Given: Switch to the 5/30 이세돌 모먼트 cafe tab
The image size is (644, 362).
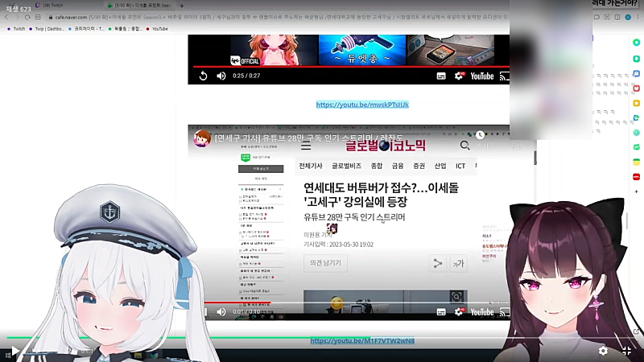Looking at the screenshot, I should click(x=139, y=6).
